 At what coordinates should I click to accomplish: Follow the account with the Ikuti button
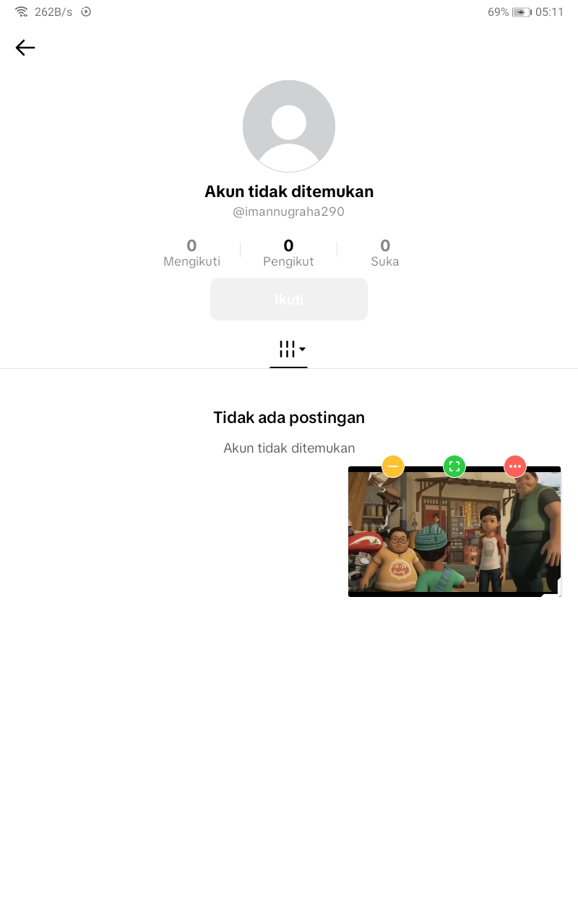(x=289, y=299)
